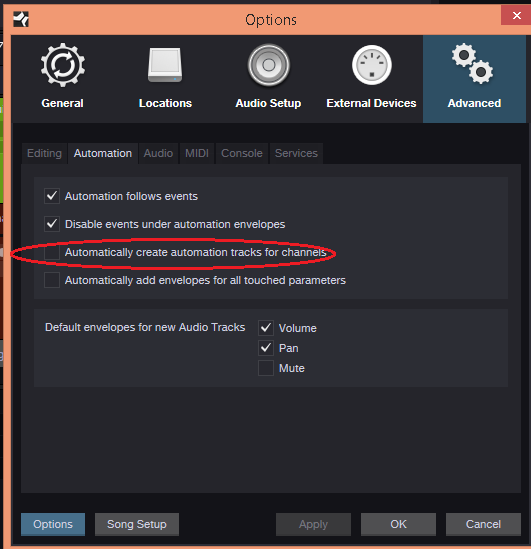Switch to the Console tab
This screenshot has height=549, width=531.
click(x=242, y=153)
